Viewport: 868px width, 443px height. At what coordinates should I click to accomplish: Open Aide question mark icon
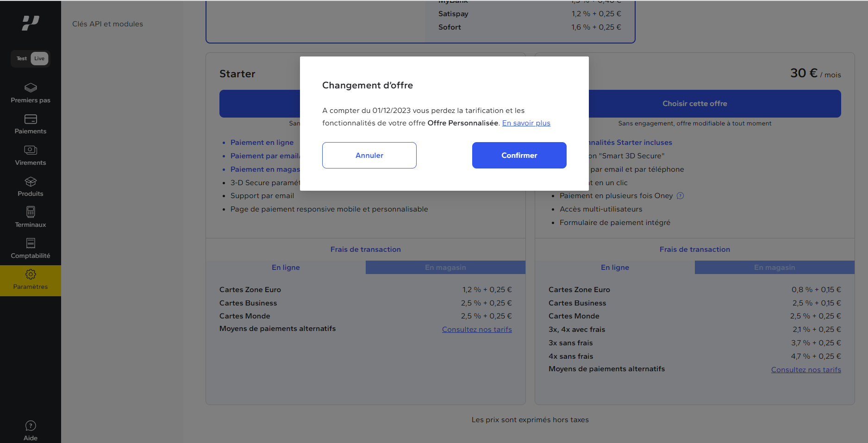[31, 425]
